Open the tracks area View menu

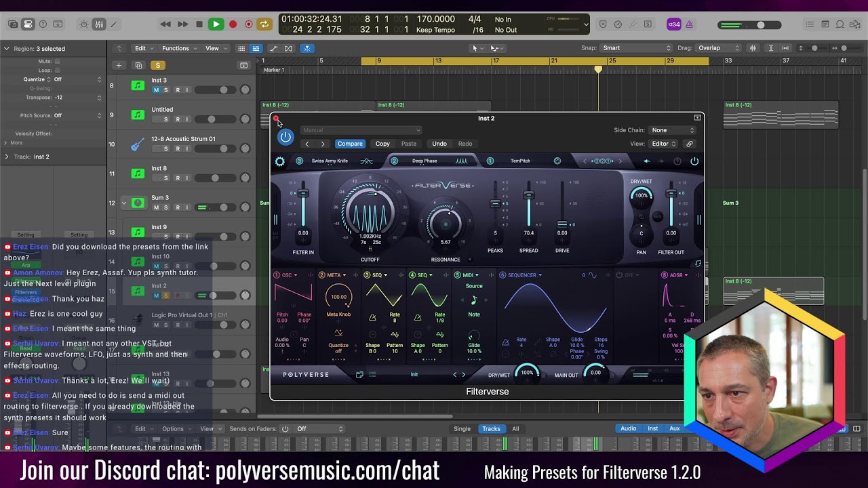(215, 48)
